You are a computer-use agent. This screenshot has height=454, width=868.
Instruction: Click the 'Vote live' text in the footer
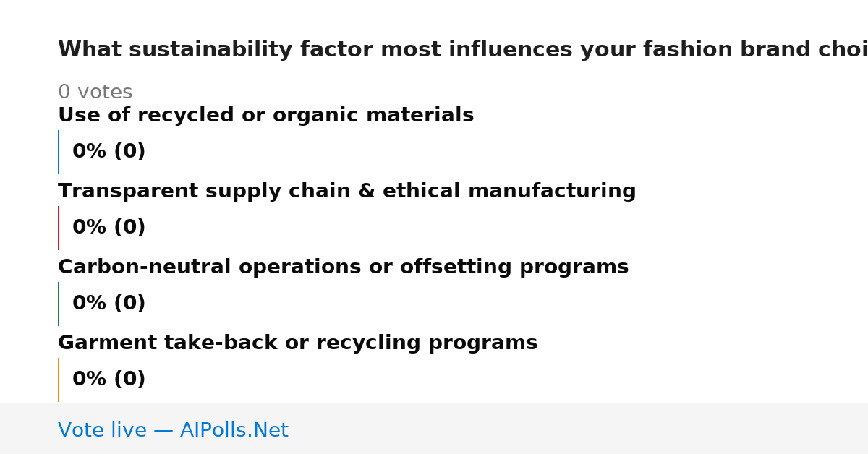[x=102, y=431]
